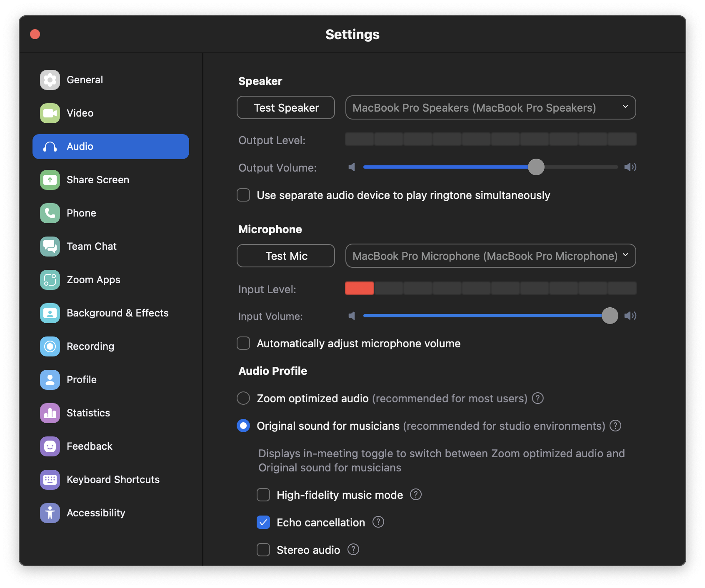Click the loud speaker icon beside Output Volume
The image size is (705, 588).
630,167
